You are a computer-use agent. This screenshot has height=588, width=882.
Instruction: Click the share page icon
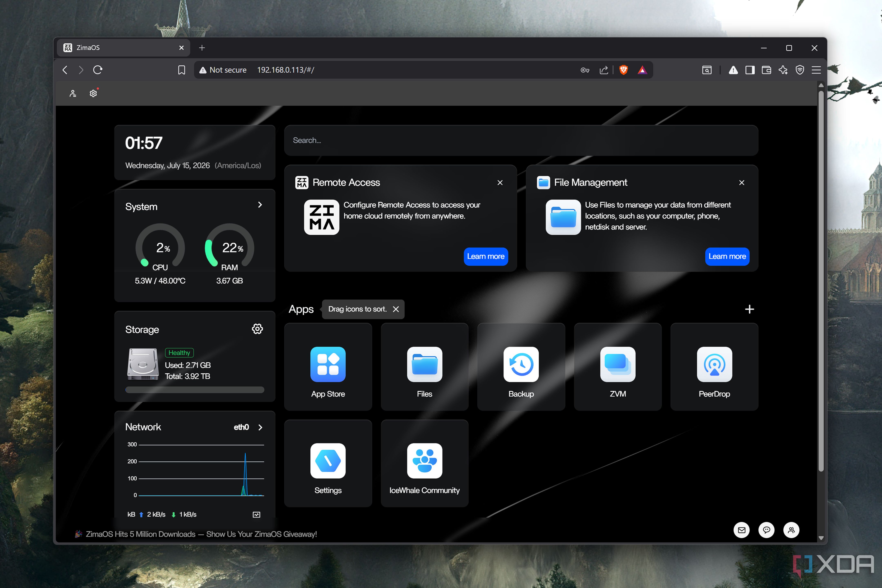[604, 70]
